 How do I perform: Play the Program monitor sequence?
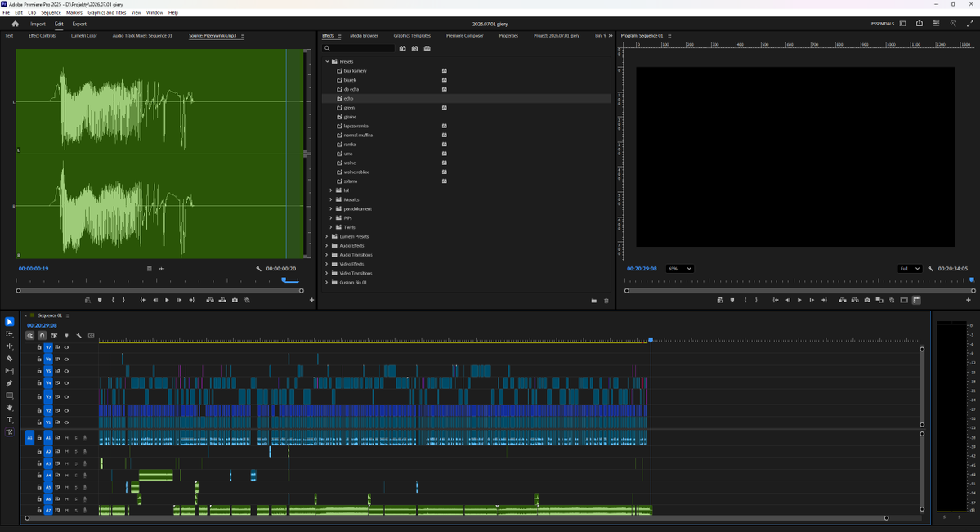799,300
